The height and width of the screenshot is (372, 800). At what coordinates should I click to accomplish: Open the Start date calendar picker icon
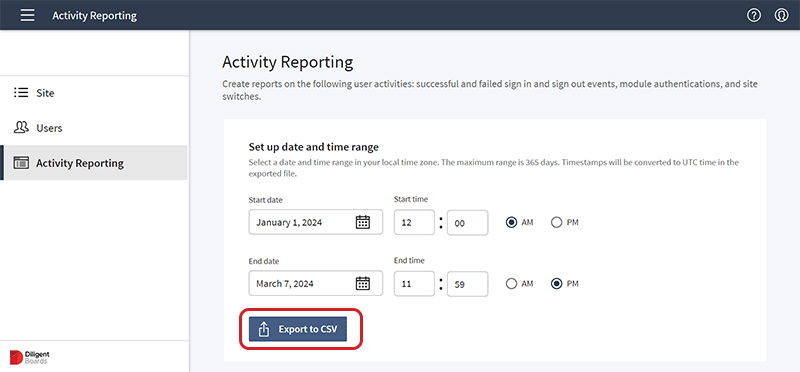[x=362, y=222]
